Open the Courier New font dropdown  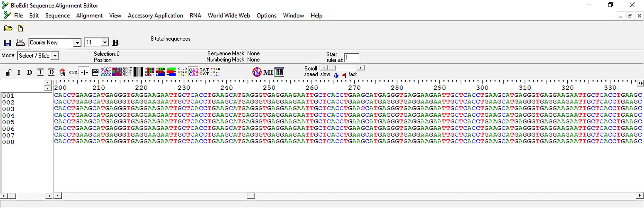[77, 43]
